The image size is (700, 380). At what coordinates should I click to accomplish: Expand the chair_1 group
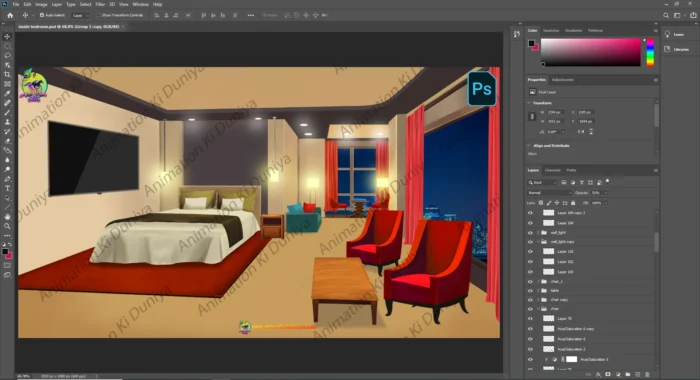(538, 282)
